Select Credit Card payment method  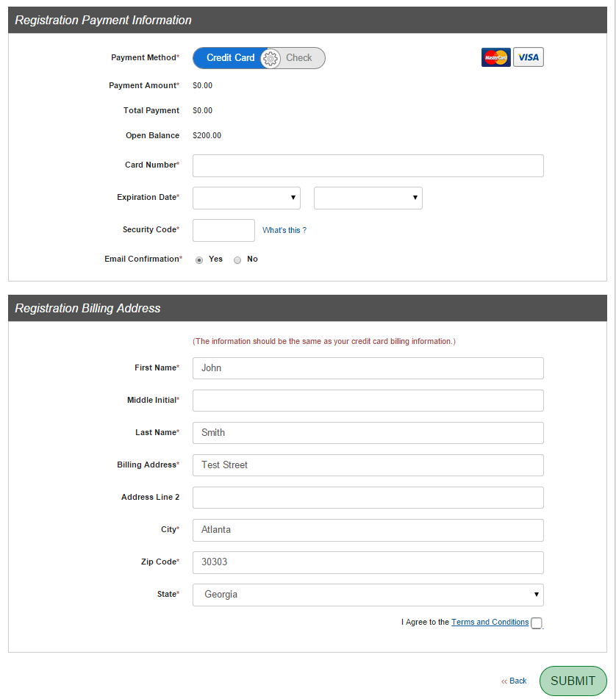pyautogui.click(x=230, y=58)
